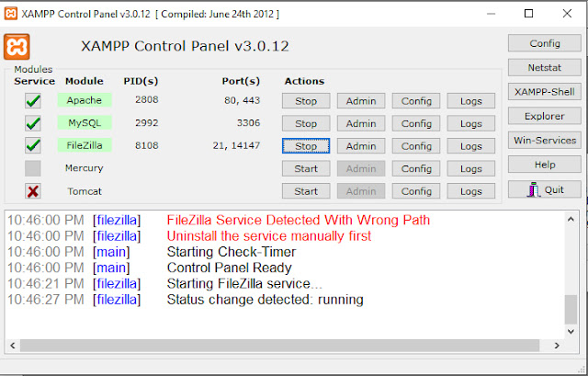Viewport: 588px width, 376px height.
Task: Toggle the Tomcat service red X checkbox
Action: point(33,191)
